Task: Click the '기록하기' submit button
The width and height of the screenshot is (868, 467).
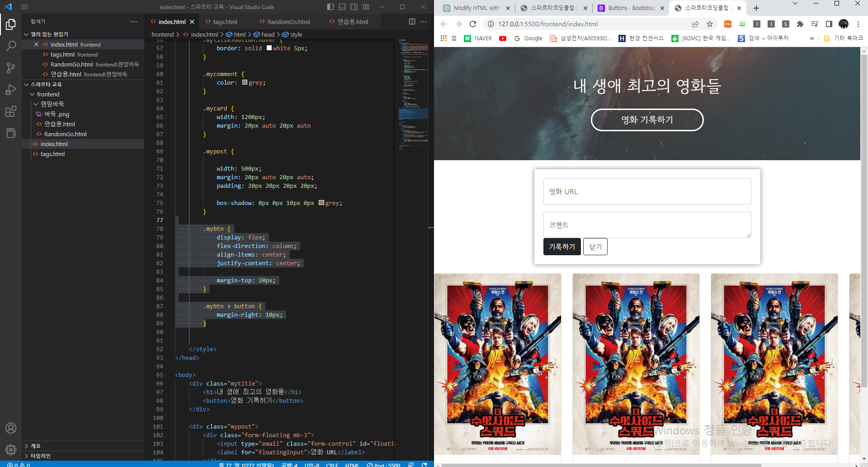Action: point(562,247)
